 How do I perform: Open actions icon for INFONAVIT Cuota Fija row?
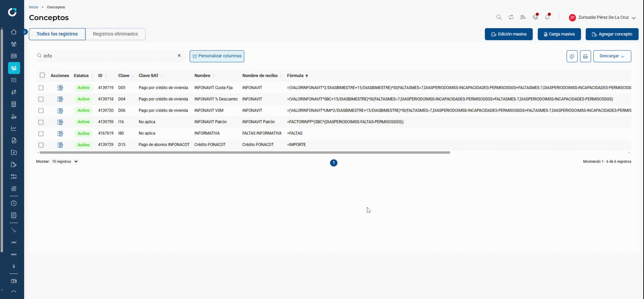(60, 88)
